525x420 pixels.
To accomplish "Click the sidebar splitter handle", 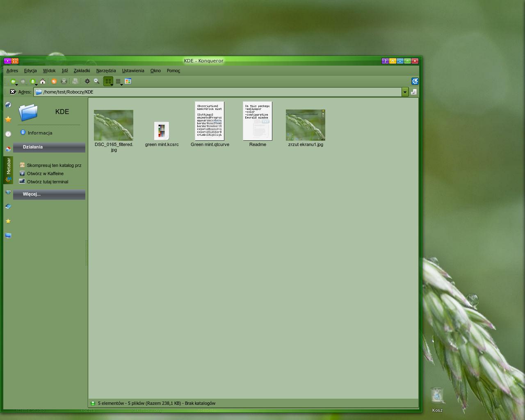I will (x=87, y=253).
